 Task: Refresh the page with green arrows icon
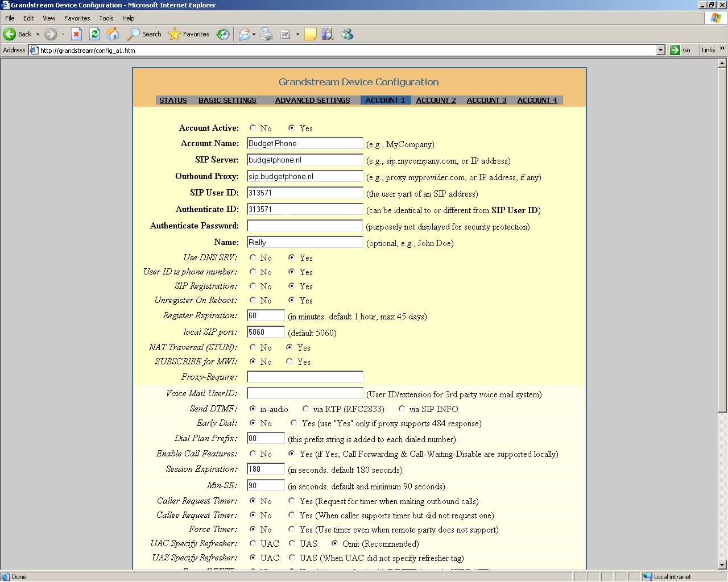95,34
